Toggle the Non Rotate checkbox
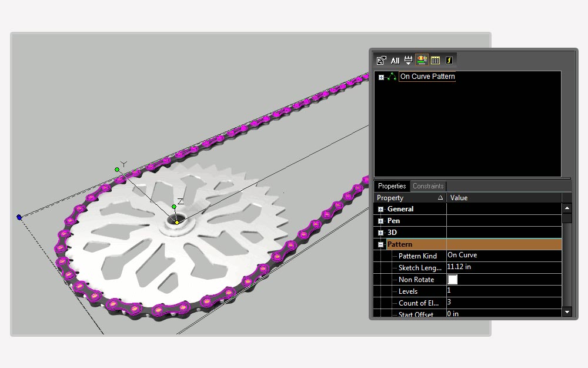The height and width of the screenshot is (368, 588). pyautogui.click(x=453, y=279)
